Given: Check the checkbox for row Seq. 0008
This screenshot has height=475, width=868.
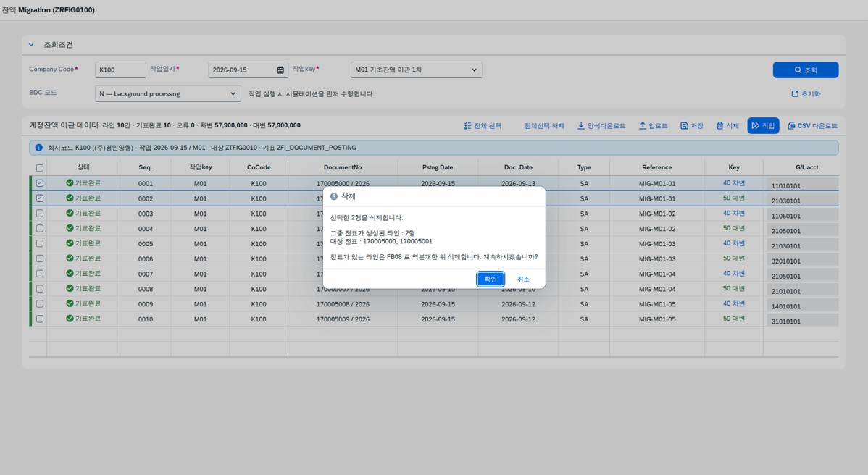Looking at the screenshot, I should point(40,289).
